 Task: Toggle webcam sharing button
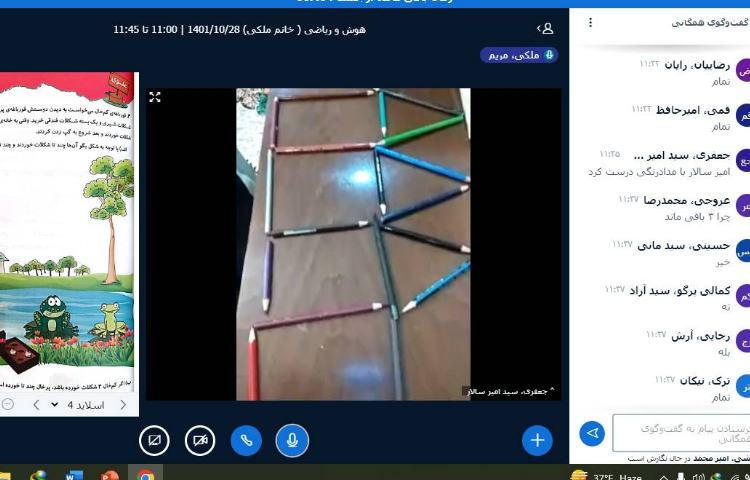pyautogui.click(x=200, y=440)
